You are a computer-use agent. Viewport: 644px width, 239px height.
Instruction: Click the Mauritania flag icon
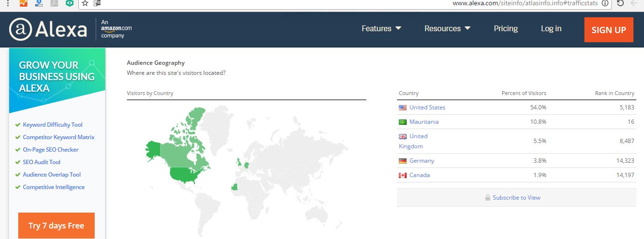403,122
